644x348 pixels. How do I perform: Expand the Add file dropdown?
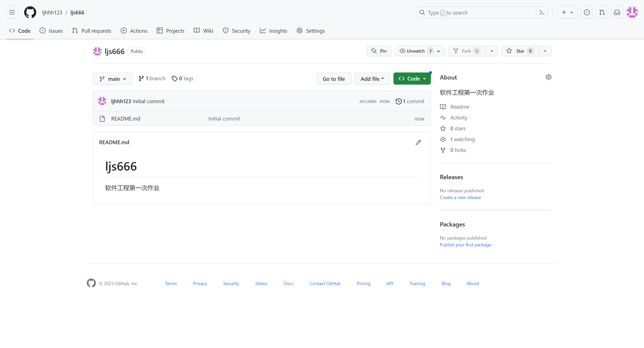click(372, 79)
